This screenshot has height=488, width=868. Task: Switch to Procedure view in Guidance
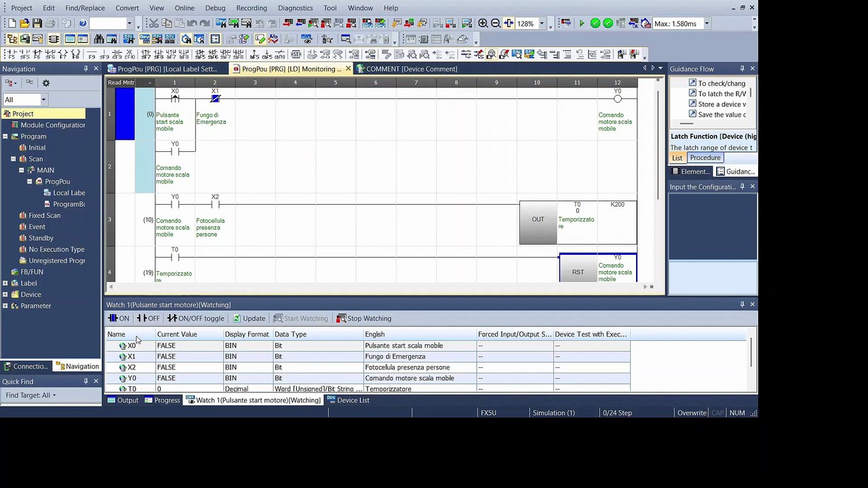tap(705, 158)
